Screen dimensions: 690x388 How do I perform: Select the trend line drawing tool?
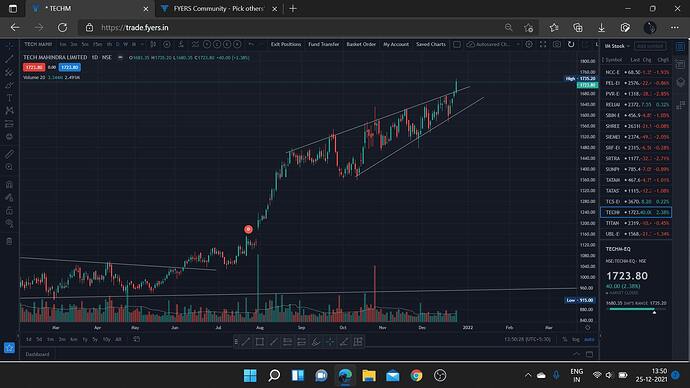(x=9, y=59)
